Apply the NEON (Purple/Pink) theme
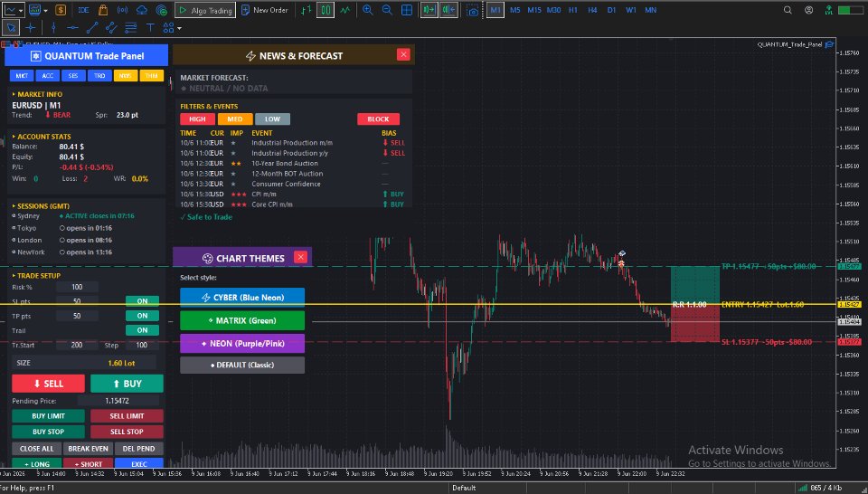Viewport: 868px width, 494px height. 242,344
